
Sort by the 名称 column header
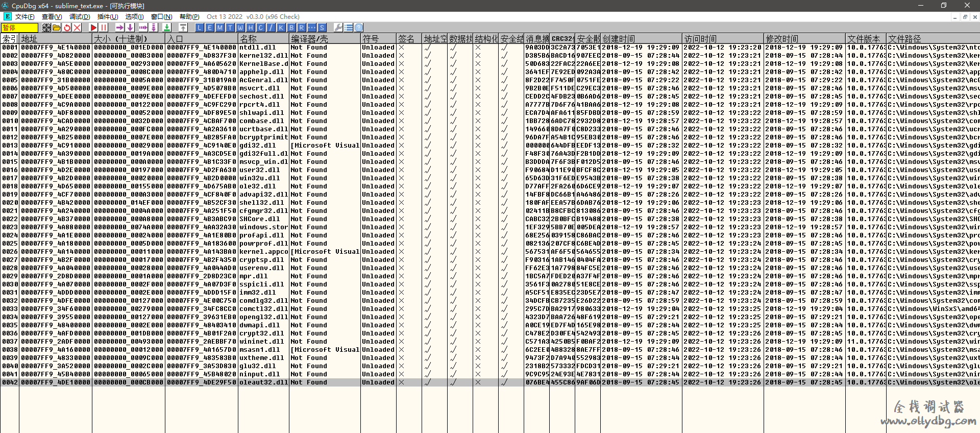[264, 39]
